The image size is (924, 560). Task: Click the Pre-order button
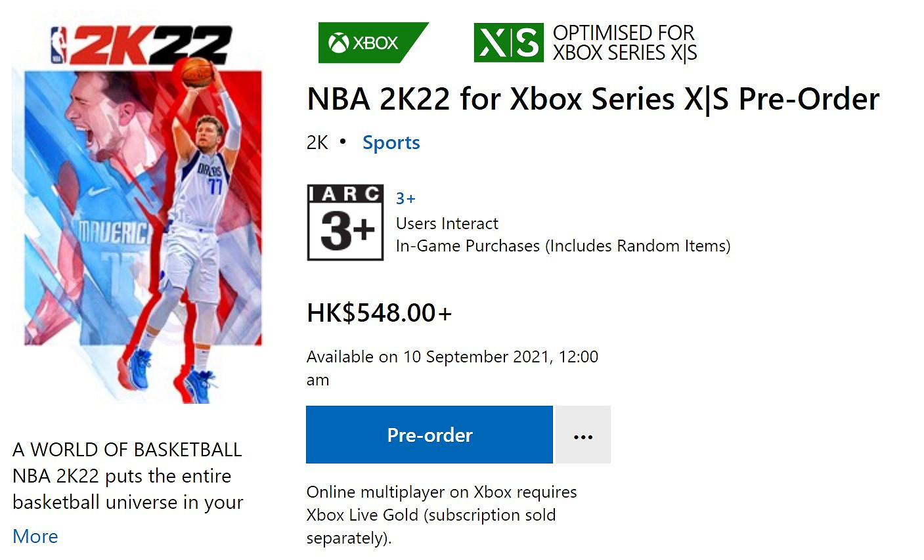pos(429,435)
